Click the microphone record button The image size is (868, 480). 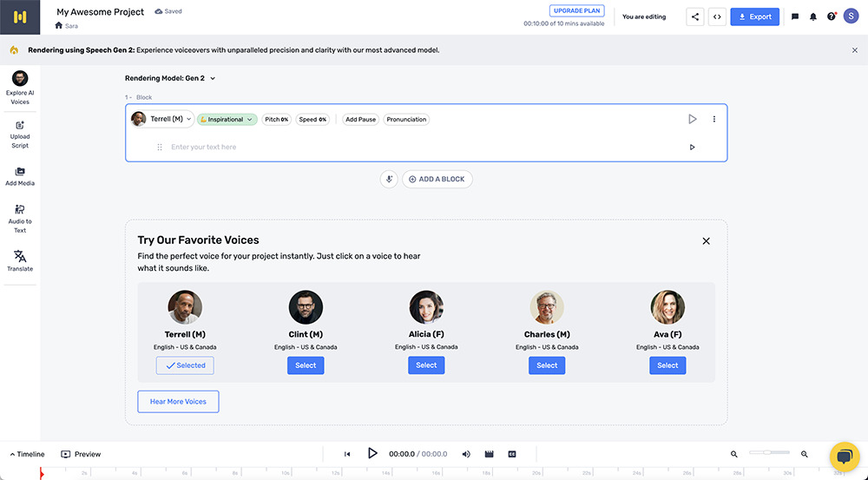coord(389,180)
